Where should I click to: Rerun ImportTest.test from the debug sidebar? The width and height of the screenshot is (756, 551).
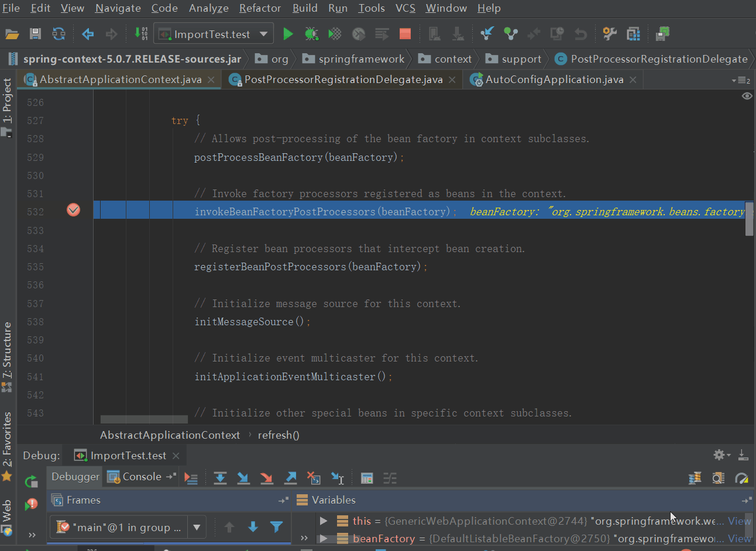pyautogui.click(x=31, y=481)
